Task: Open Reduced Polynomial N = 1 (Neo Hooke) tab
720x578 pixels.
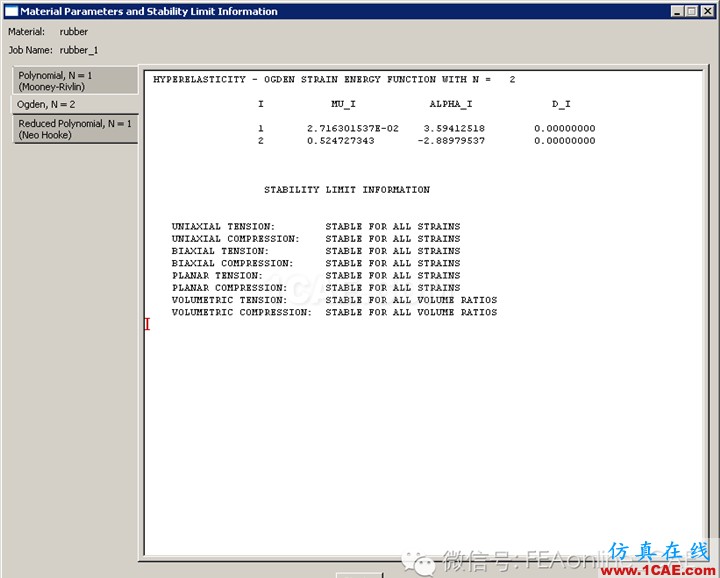Action: click(x=75, y=129)
